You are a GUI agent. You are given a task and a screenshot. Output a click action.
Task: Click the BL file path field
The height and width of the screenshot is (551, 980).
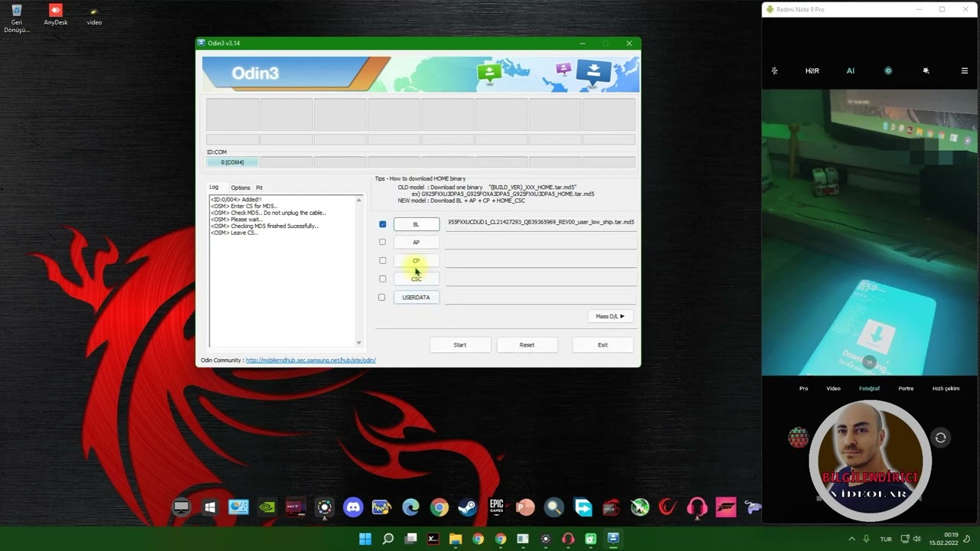point(541,222)
